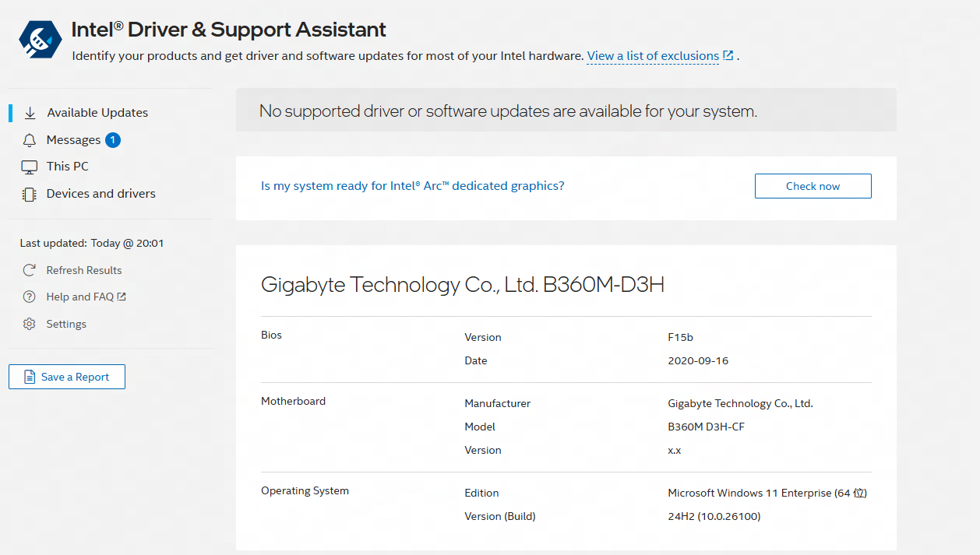Viewport: 980px width, 555px height.
Task: Open the View a list of exclusions link
Action: (653, 56)
